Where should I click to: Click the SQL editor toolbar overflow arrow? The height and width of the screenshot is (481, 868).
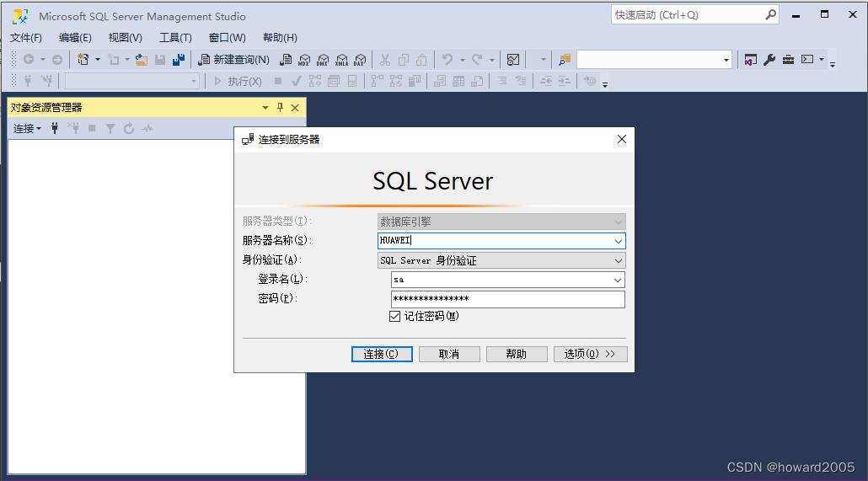tap(605, 85)
